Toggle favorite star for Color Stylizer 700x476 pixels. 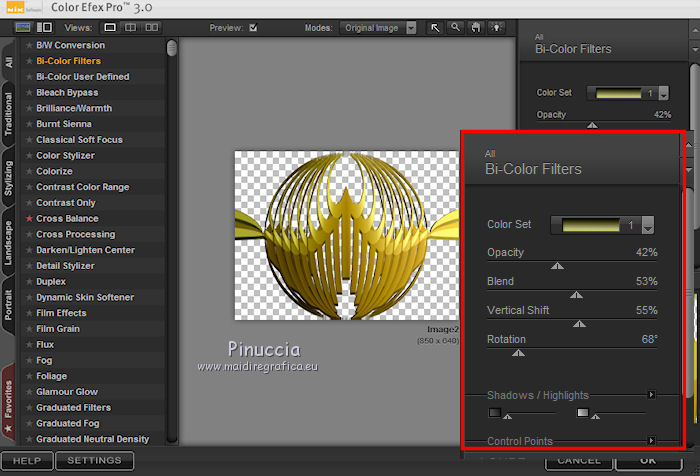29,155
